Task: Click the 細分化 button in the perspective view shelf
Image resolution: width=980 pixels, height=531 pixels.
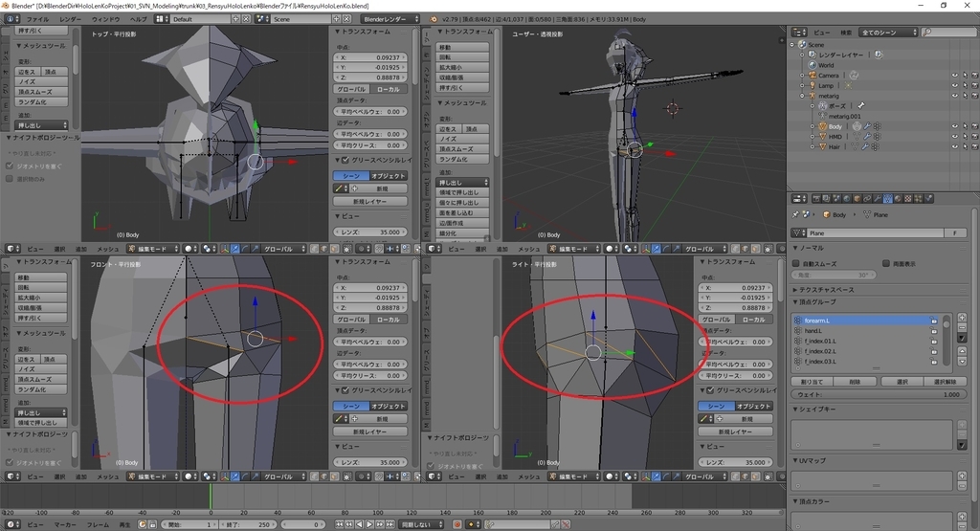Action: click(x=462, y=233)
